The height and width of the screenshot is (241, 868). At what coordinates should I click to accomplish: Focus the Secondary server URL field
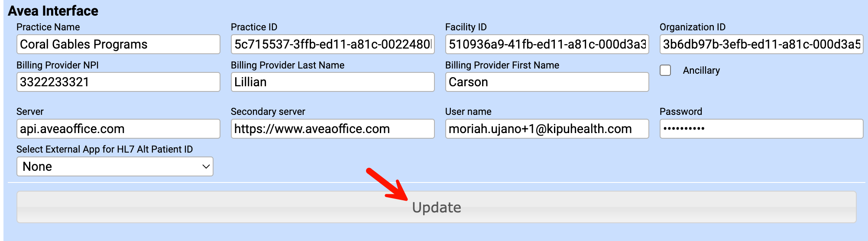pos(332,129)
